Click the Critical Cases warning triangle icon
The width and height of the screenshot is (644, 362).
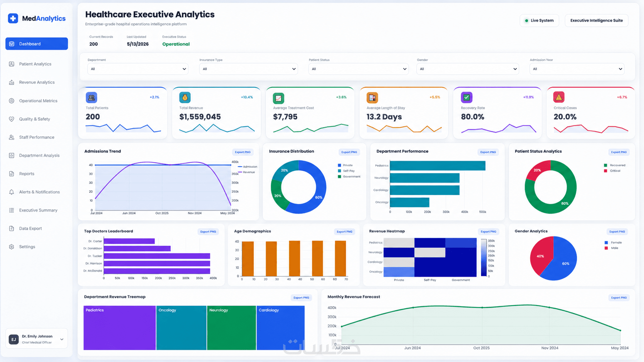(559, 98)
